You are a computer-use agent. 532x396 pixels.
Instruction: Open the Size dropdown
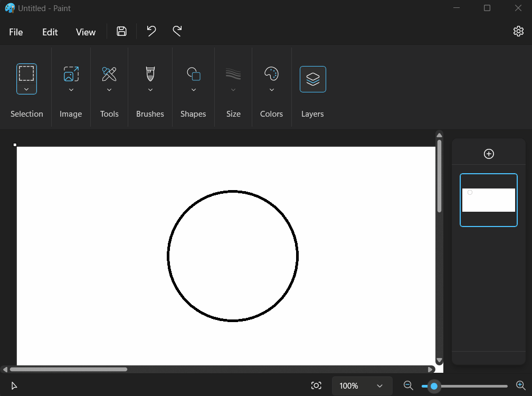233,89
